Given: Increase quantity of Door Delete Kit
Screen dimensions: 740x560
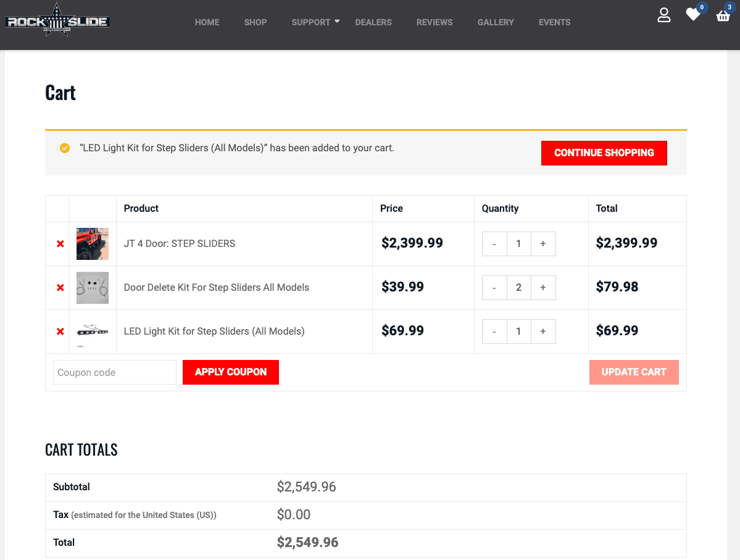Looking at the screenshot, I should [x=543, y=288].
